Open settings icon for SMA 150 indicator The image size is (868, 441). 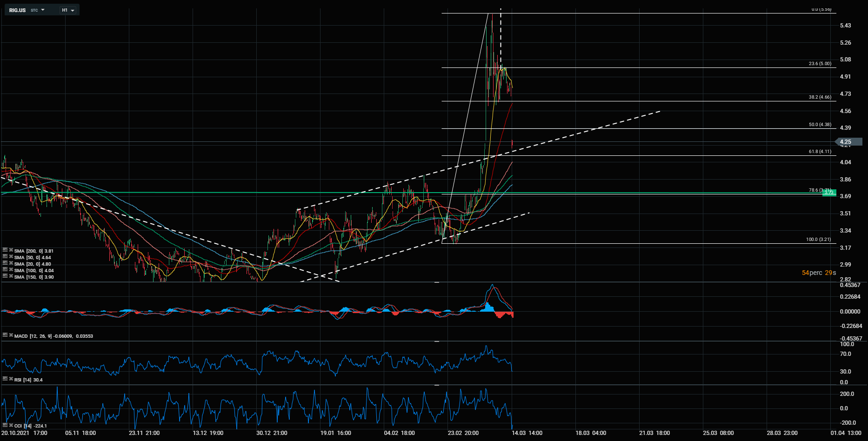[5, 276]
